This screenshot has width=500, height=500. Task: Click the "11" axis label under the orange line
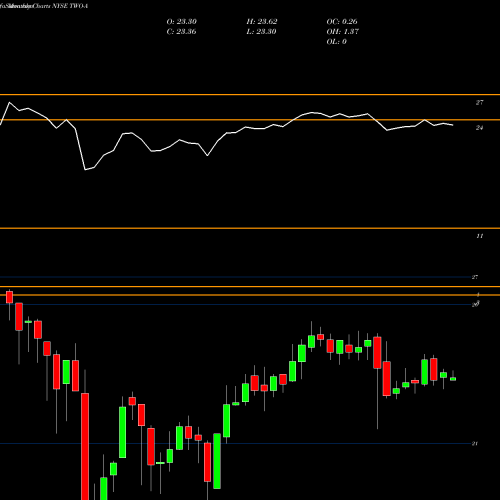coord(479,236)
